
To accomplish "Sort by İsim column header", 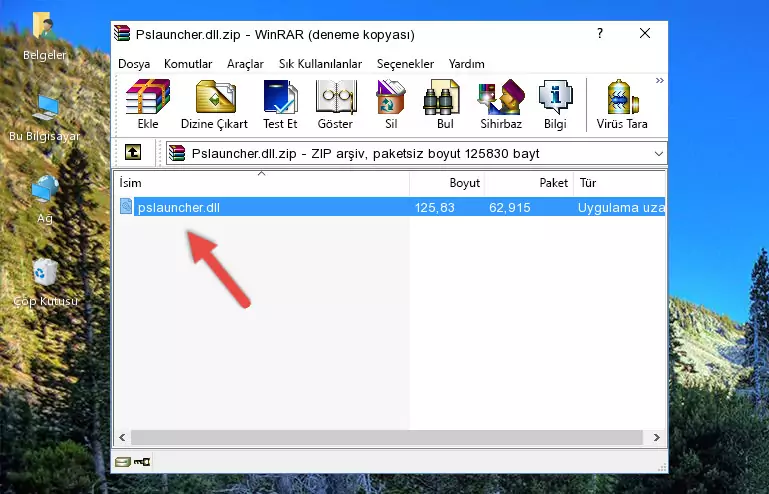I will point(262,183).
